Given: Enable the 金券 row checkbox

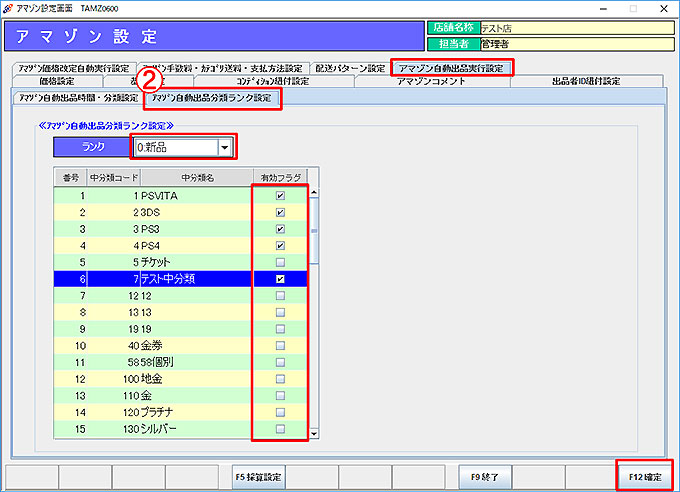Looking at the screenshot, I should click(280, 346).
